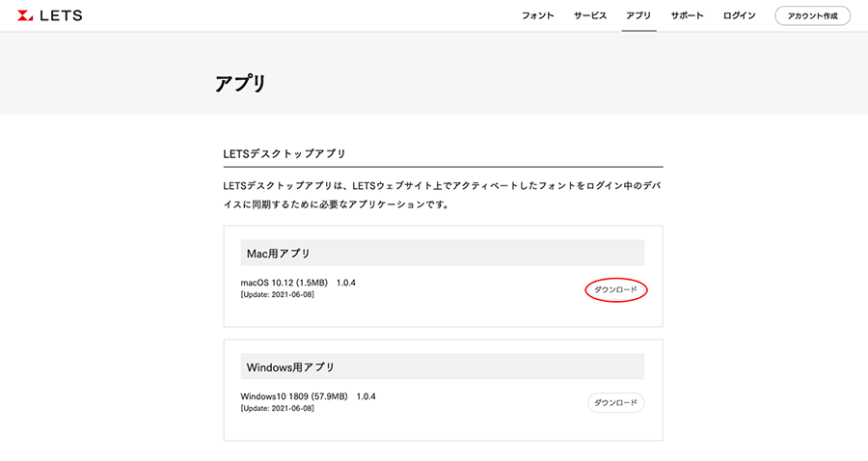The width and height of the screenshot is (868, 461).
Task: Click the Windows10 1809 (57.9MB) 1.0.4 text
Action: pyautogui.click(x=308, y=396)
